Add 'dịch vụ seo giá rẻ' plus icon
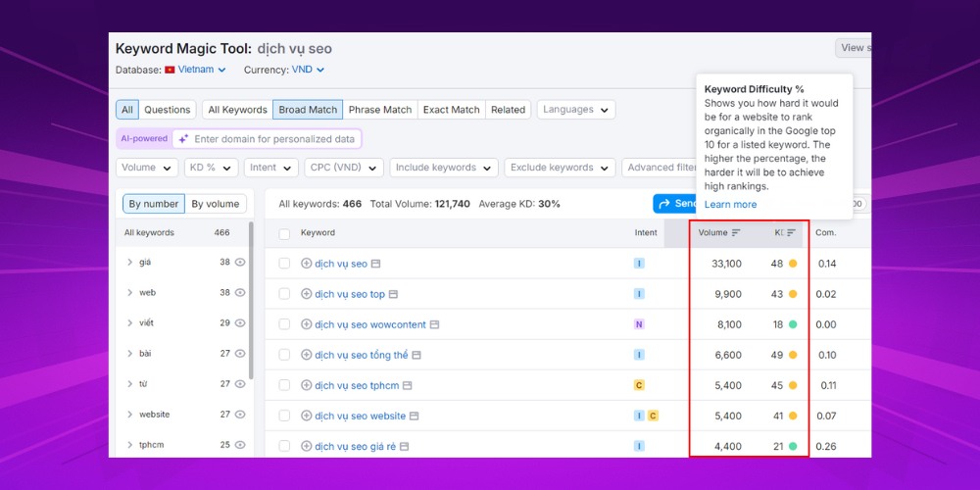980x490 pixels. point(306,446)
